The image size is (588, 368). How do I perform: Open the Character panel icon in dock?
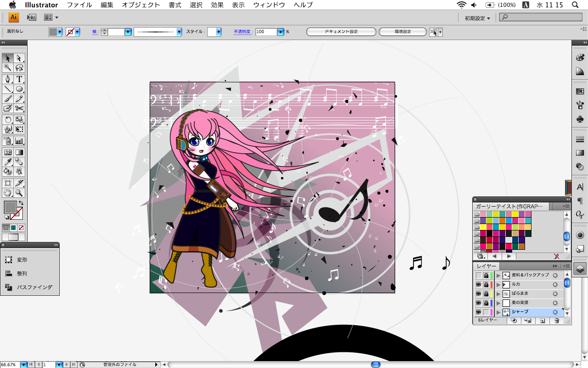580,187
